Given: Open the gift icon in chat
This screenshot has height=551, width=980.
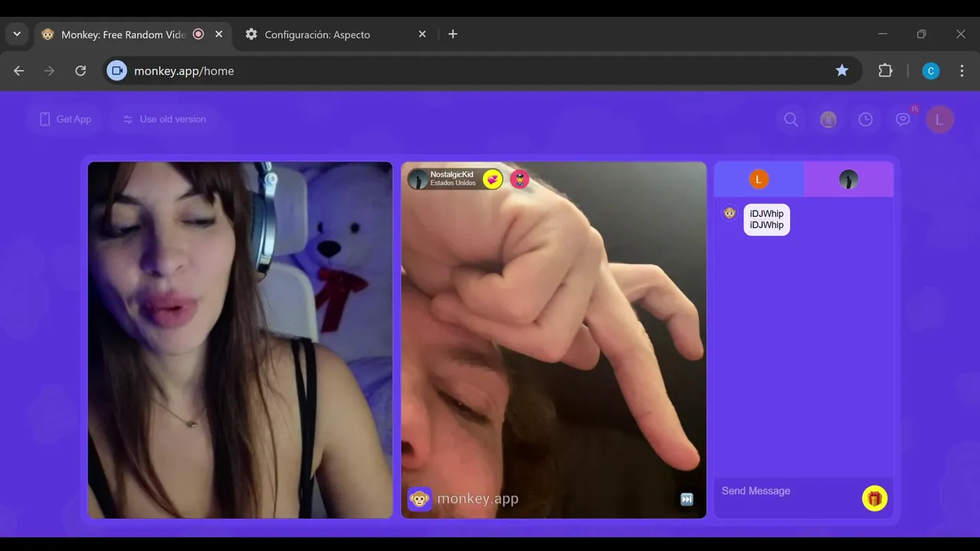Looking at the screenshot, I should pos(874,498).
